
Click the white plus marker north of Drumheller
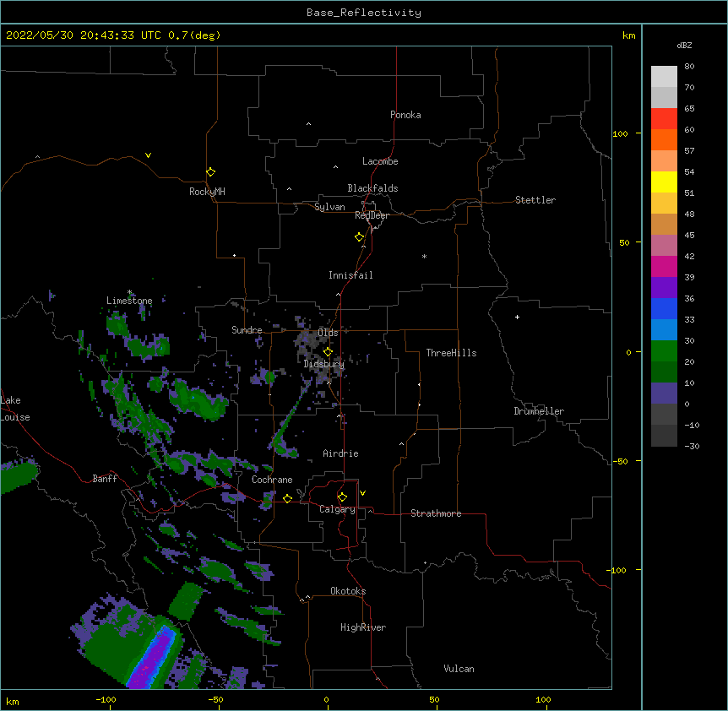[517, 317]
